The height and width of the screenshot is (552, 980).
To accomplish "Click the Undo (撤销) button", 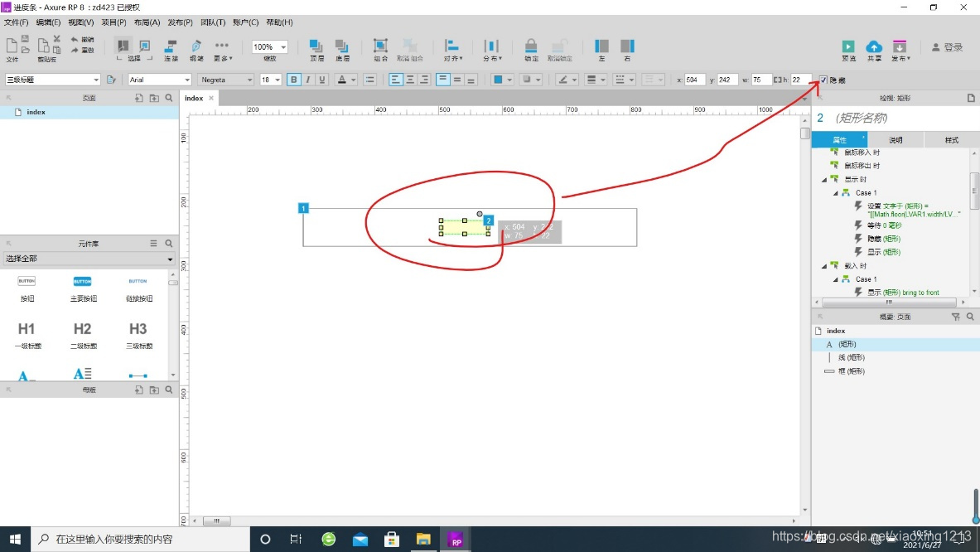I will click(x=83, y=40).
